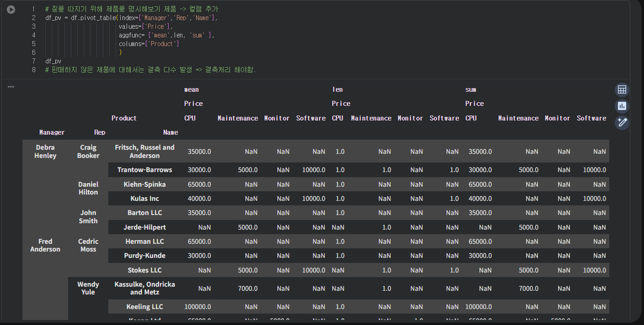
Task: Click mean CPU value 100000.0 for Keeling LLC
Action: point(197,307)
